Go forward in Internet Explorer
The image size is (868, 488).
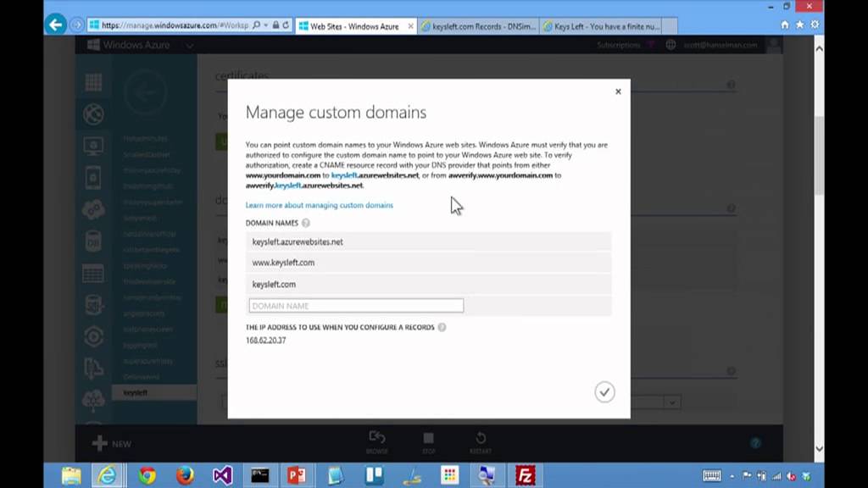[77, 25]
